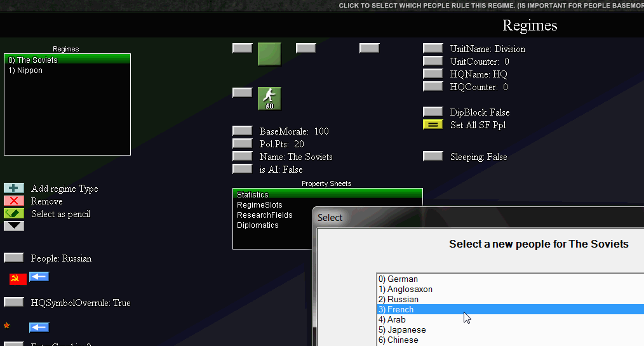Viewport: 644px width, 346px height.
Task: Click the gray button left of the green square
Action: coord(243,48)
